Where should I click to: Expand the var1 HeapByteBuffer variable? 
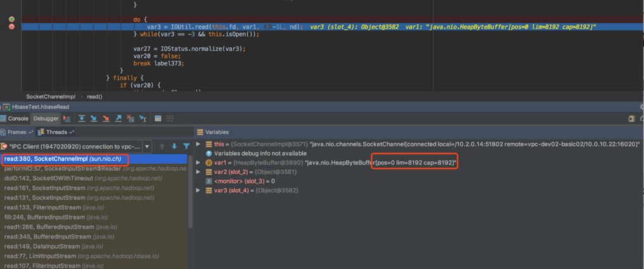(199, 163)
